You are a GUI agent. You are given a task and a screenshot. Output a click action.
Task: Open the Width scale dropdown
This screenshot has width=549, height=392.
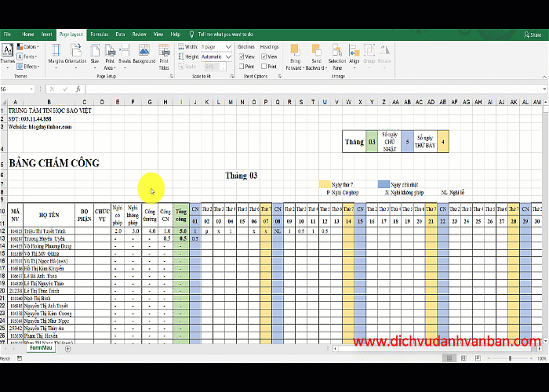pyautogui.click(x=228, y=46)
